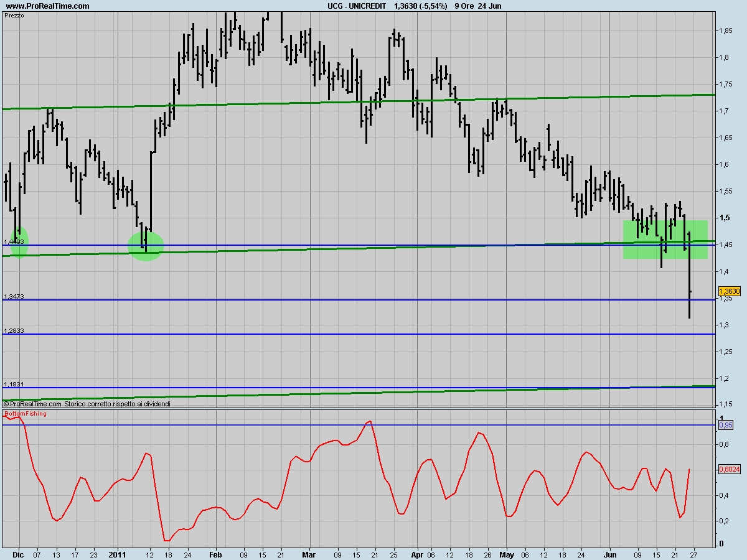The image size is (747, 560).
Task: Click the 1,85 price scale label
Action: 725,30
